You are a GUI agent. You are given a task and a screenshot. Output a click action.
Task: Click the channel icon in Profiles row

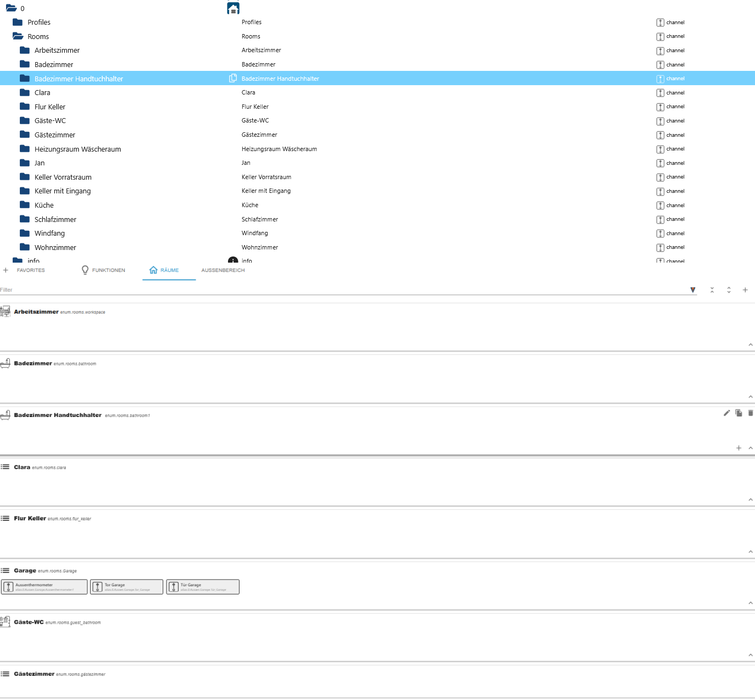coord(660,23)
